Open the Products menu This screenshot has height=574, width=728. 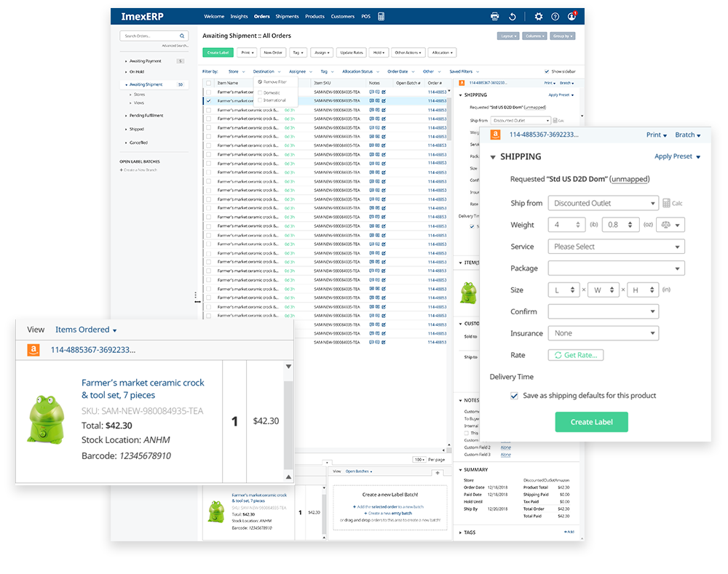(x=314, y=16)
